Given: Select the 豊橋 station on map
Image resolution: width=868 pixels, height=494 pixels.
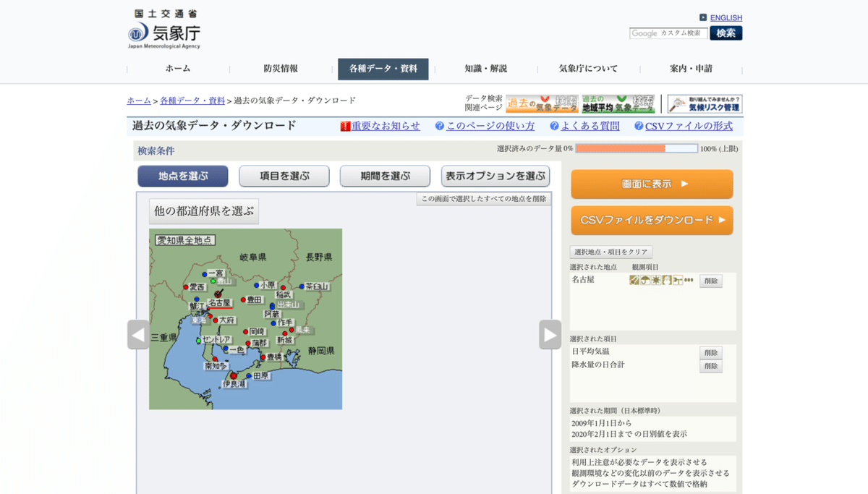Looking at the screenshot, I should pos(263,357).
